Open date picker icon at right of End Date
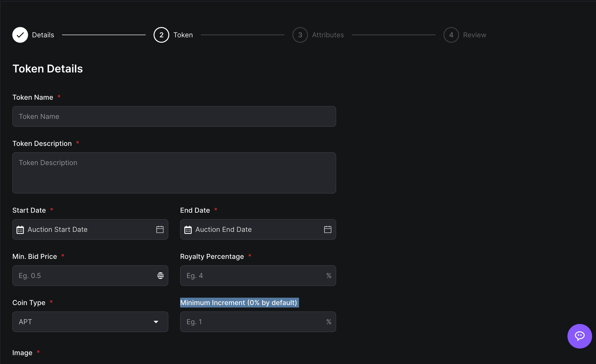596x364 pixels. pyautogui.click(x=327, y=229)
